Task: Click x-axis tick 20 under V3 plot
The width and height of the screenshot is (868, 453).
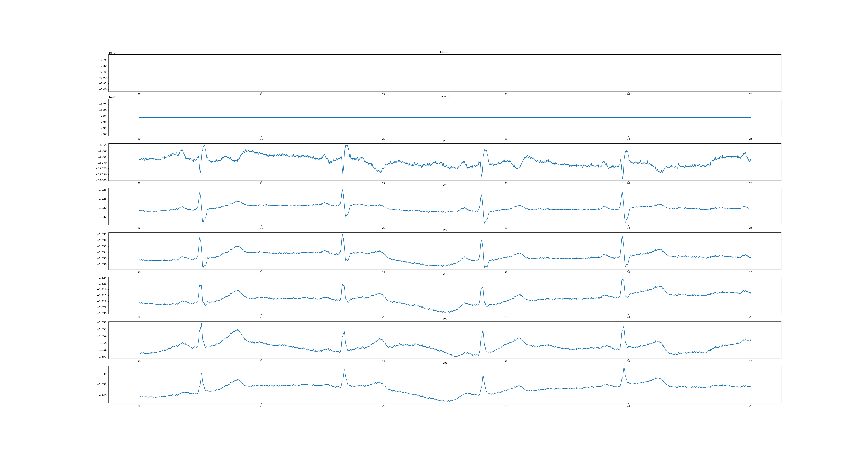Action: (139, 272)
